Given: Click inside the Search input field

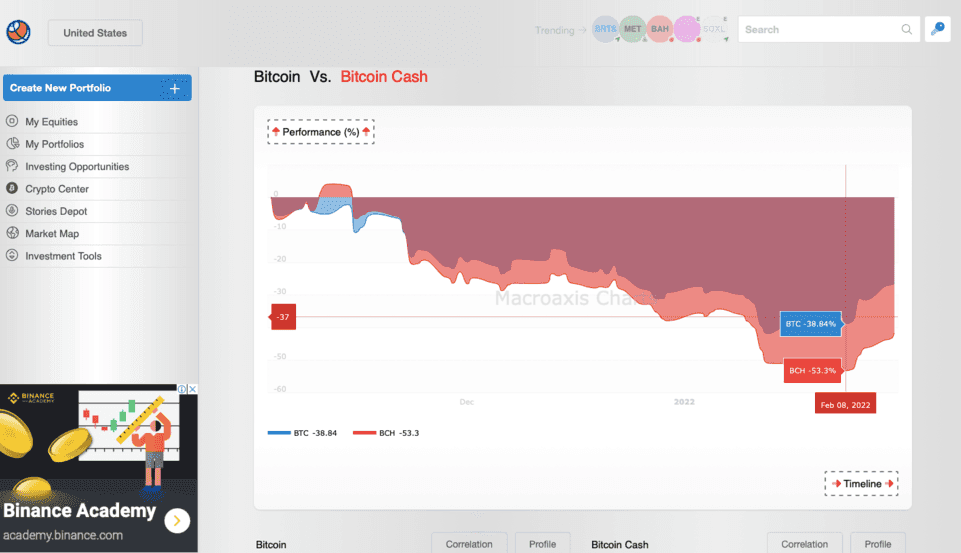Looking at the screenshot, I should coord(820,30).
